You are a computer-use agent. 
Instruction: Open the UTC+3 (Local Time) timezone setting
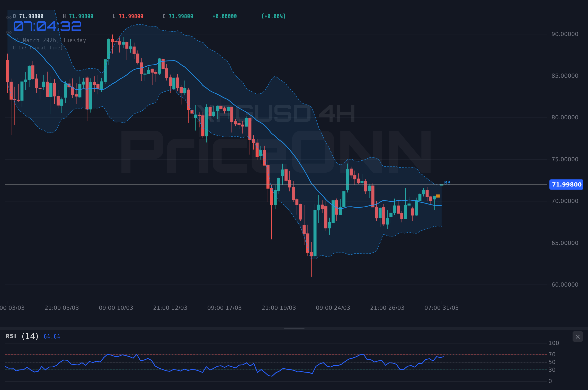37,48
